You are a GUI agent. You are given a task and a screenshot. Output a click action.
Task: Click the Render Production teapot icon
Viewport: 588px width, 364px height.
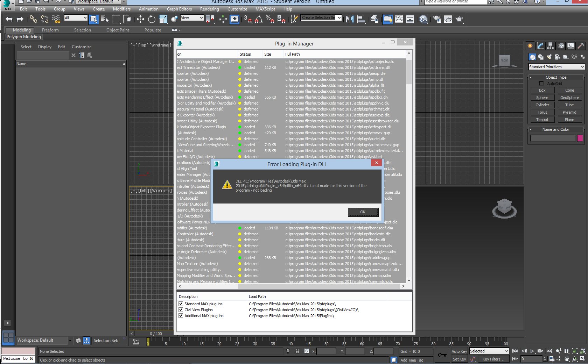459,19
